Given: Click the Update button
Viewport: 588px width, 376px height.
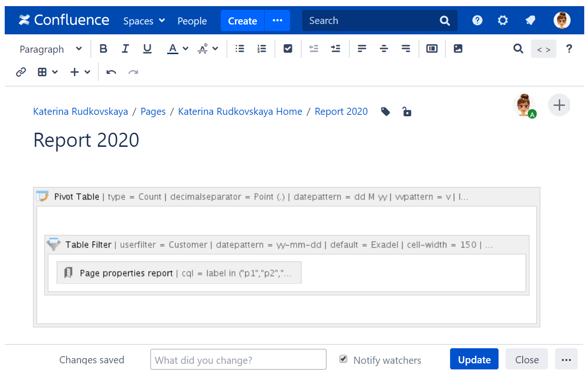Looking at the screenshot, I should (474, 360).
